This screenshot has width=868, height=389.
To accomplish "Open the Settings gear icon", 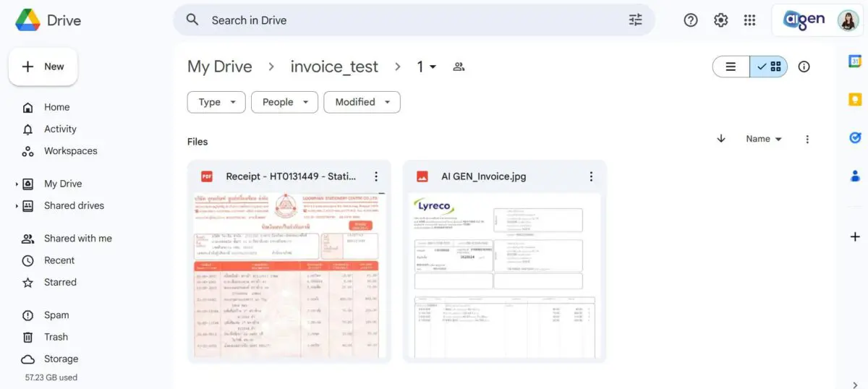I will click(x=720, y=20).
